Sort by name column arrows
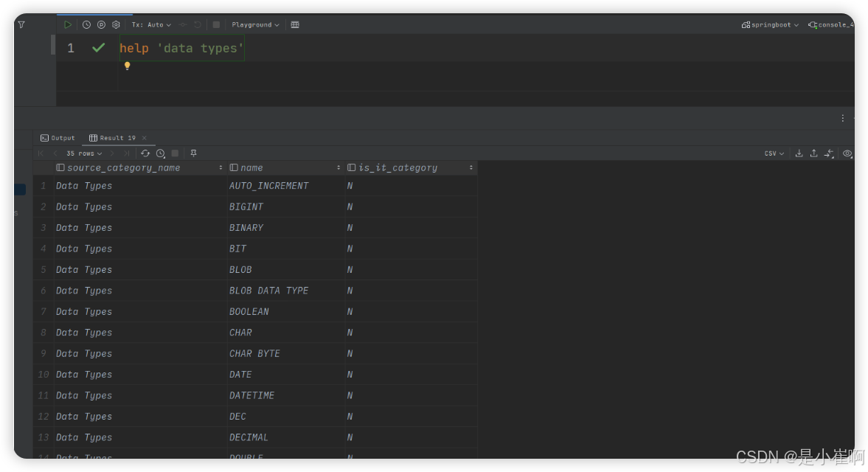 [x=338, y=167]
